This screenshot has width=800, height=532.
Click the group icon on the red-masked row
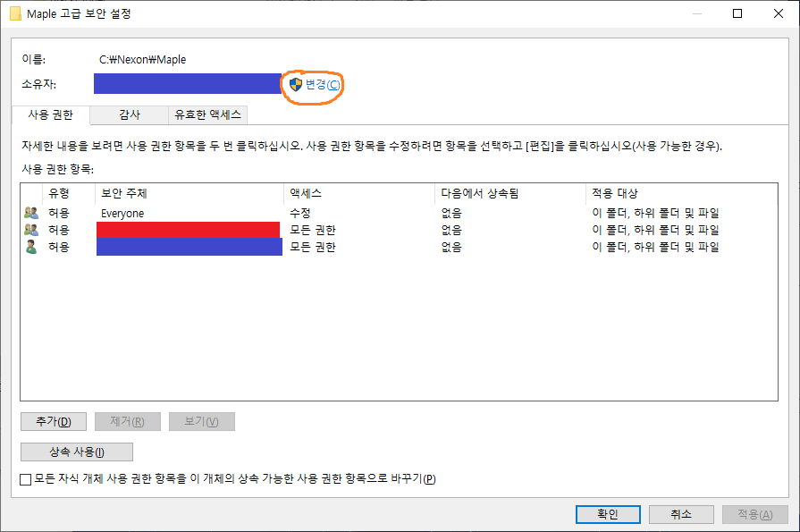tap(31, 230)
